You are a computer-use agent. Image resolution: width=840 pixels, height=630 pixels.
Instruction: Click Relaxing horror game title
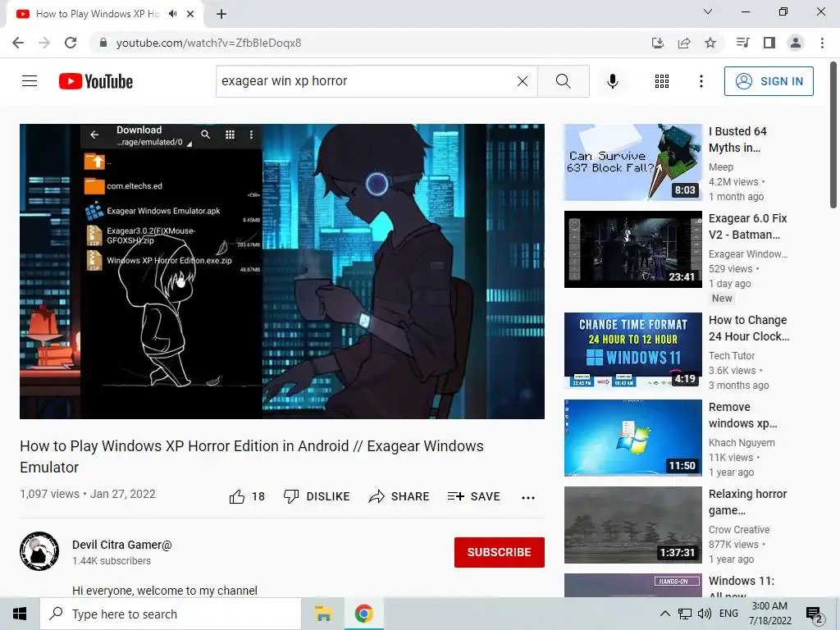tap(748, 501)
